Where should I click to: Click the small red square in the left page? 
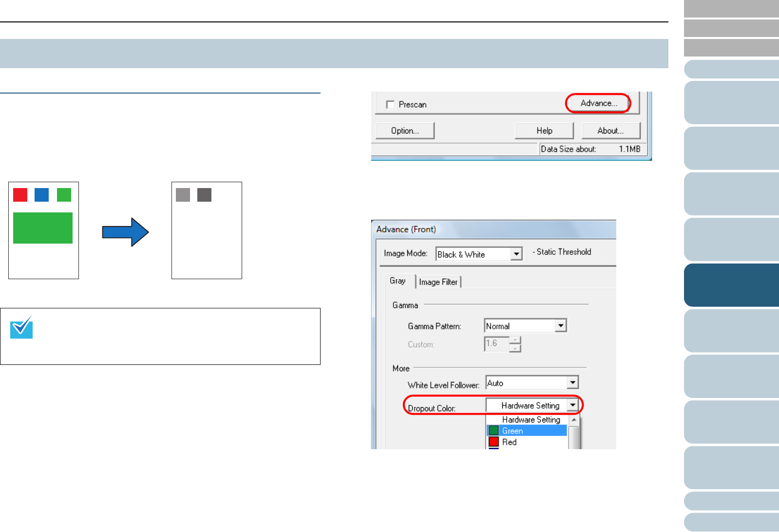20,195
